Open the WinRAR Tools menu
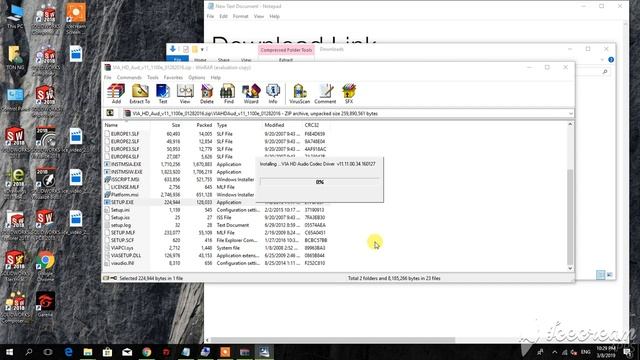This screenshot has width=640, height=360. point(153,78)
